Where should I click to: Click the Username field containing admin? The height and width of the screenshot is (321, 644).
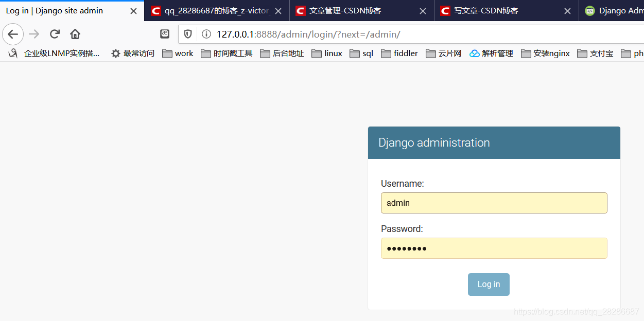[494, 203]
